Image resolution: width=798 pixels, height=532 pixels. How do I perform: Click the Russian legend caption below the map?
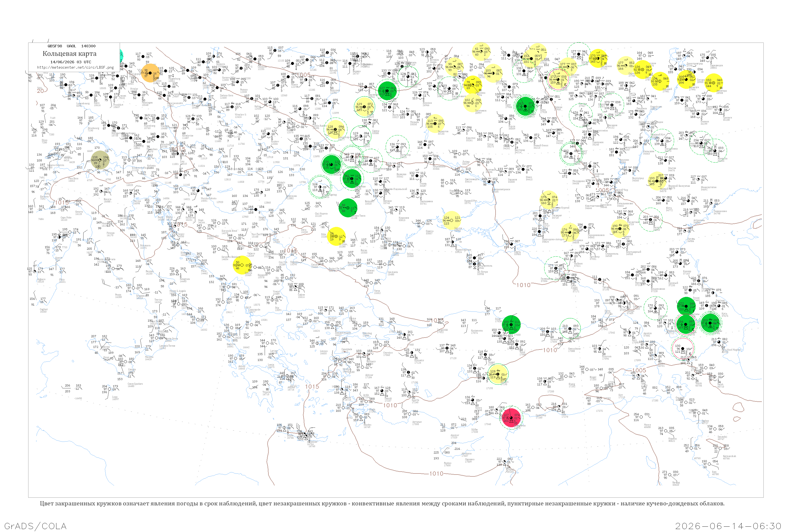(382, 504)
